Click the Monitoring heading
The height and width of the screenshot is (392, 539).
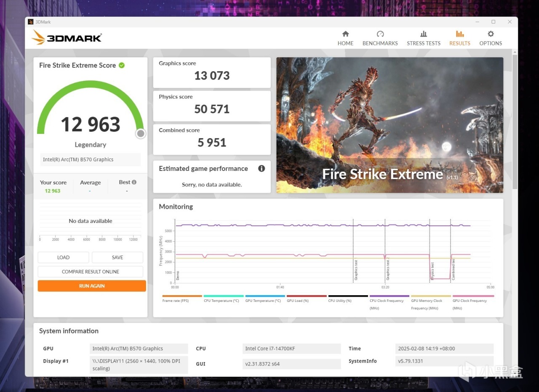click(x=176, y=207)
